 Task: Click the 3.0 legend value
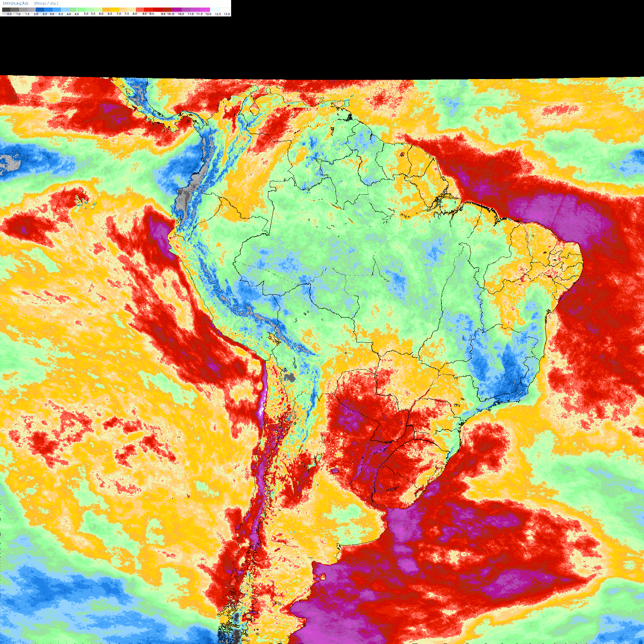pos(52,14)
